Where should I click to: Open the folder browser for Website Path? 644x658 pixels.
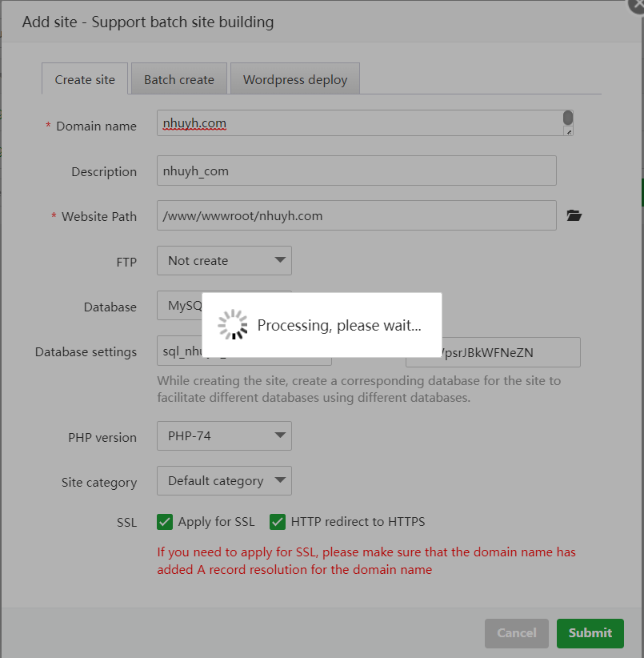pos(574,215)
